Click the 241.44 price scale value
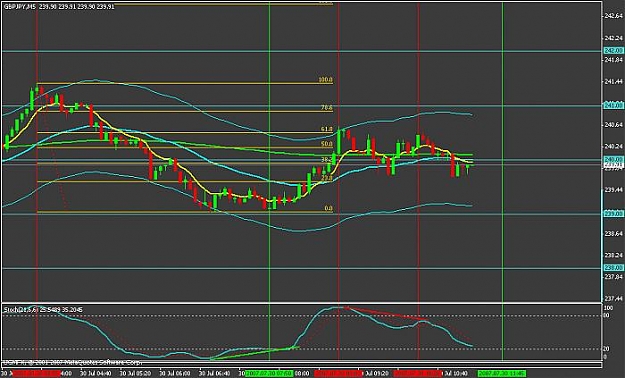The height and width of the screenshot is (378, 625). 613,81
